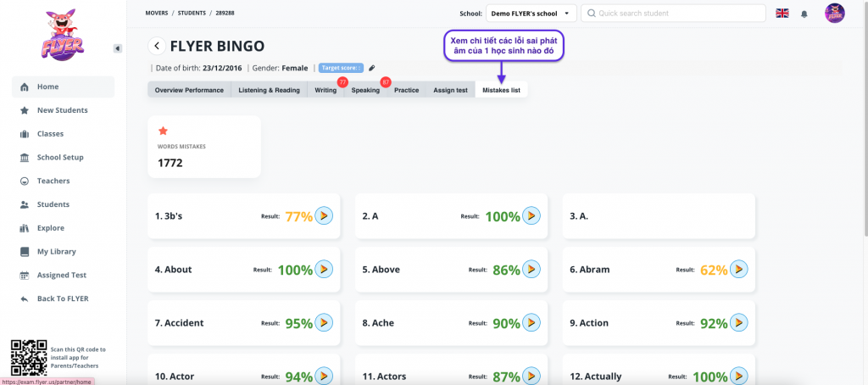Image resolution: width=868 pixels, height=385 pixels.
Task: Go to Classes in the sidebar
Action: pyautogui.click(x=50, y=134)
